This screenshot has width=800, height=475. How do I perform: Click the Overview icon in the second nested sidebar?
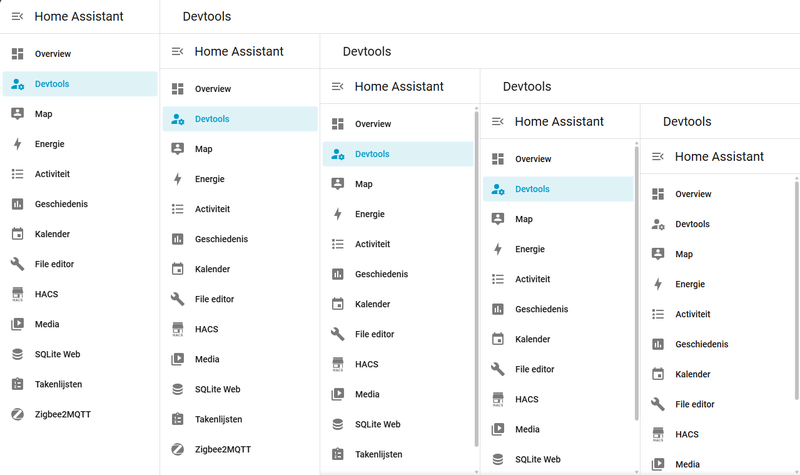coord(178,89)
